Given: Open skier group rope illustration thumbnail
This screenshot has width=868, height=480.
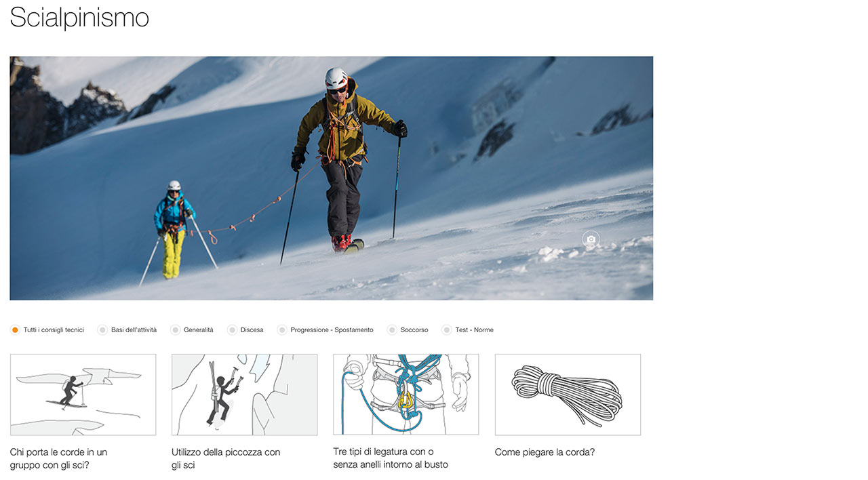Looking at the screenshot, I should pos(83,395).
